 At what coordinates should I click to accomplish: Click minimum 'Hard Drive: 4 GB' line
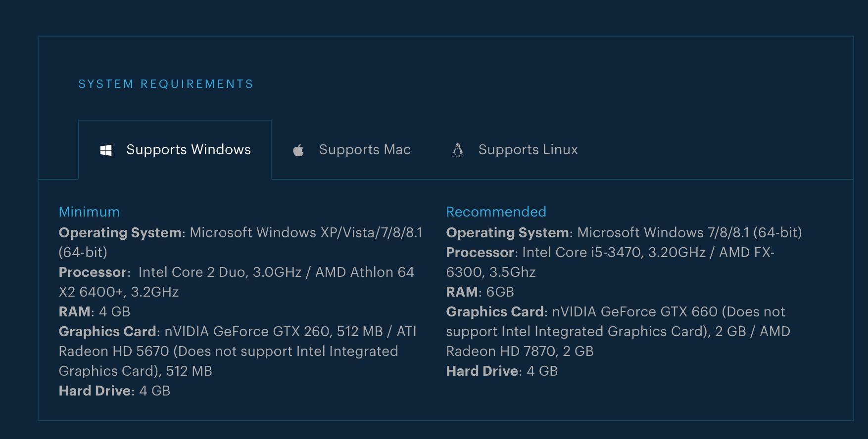(114, 391)
